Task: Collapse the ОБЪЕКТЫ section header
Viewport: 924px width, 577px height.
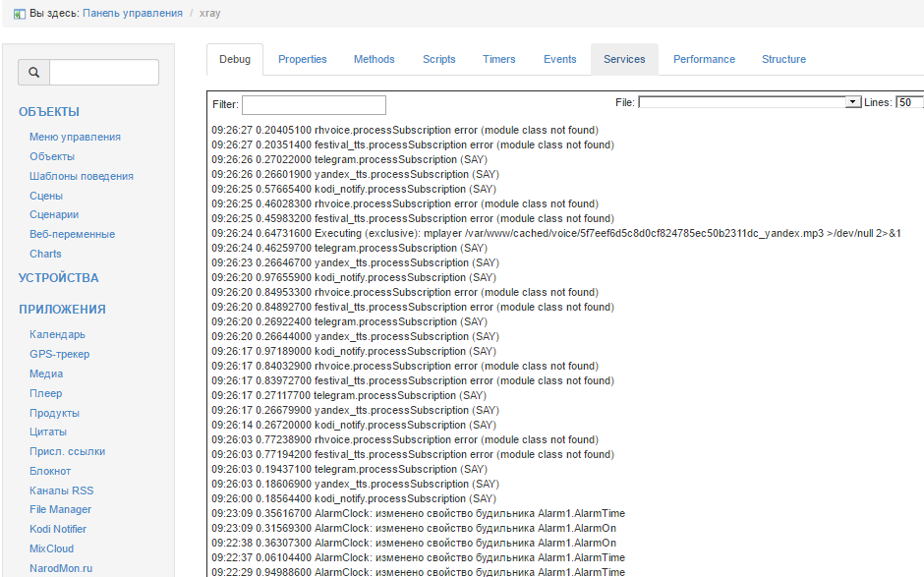Action: tap(49, 112)
